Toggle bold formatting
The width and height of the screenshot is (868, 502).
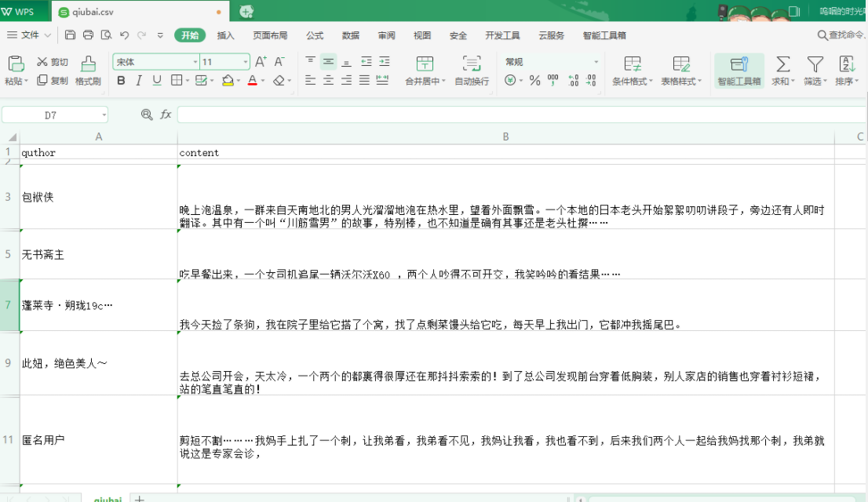point(121,81)
